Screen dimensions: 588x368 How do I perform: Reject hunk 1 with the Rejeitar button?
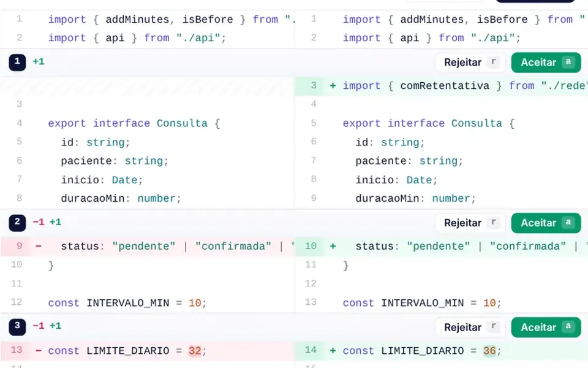tap(470, 63)
